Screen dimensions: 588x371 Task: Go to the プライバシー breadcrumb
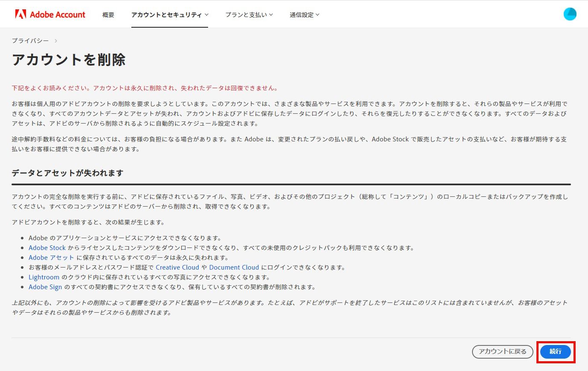[x=30, y=41]
